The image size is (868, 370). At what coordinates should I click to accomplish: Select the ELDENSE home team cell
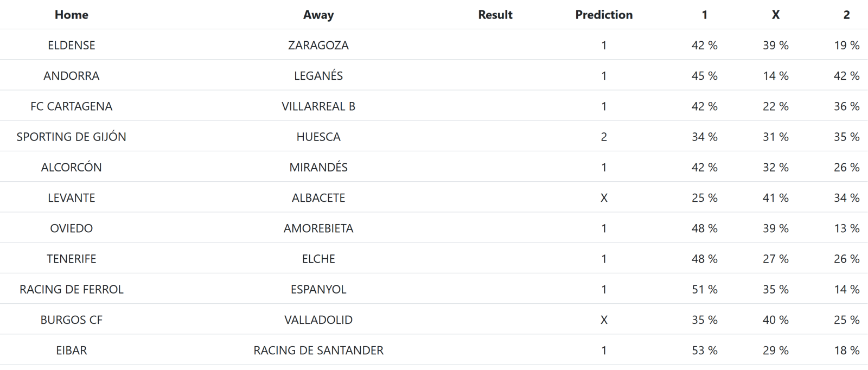pos(71,46)
